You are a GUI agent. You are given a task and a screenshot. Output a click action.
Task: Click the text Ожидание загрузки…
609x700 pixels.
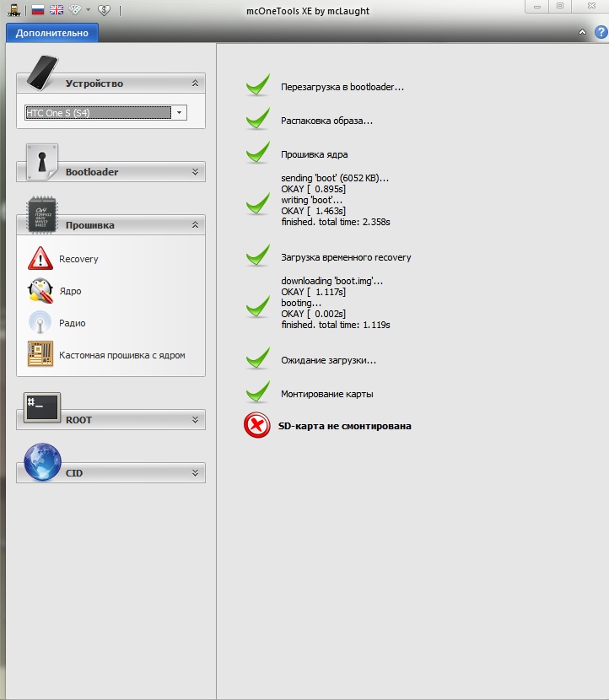pos(329,360)
